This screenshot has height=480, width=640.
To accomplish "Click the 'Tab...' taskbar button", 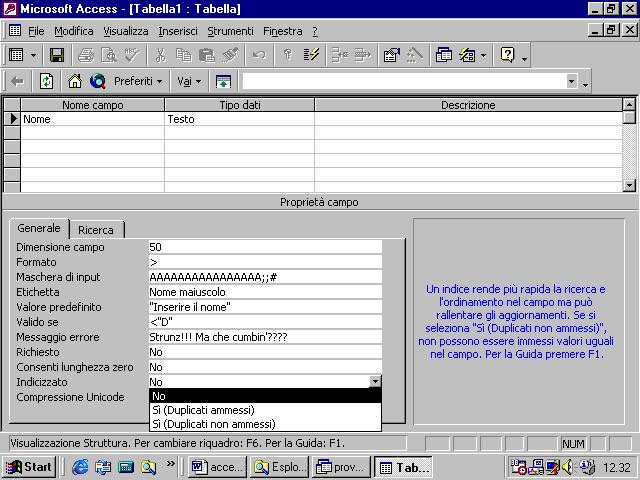I will tap(403, 467).
